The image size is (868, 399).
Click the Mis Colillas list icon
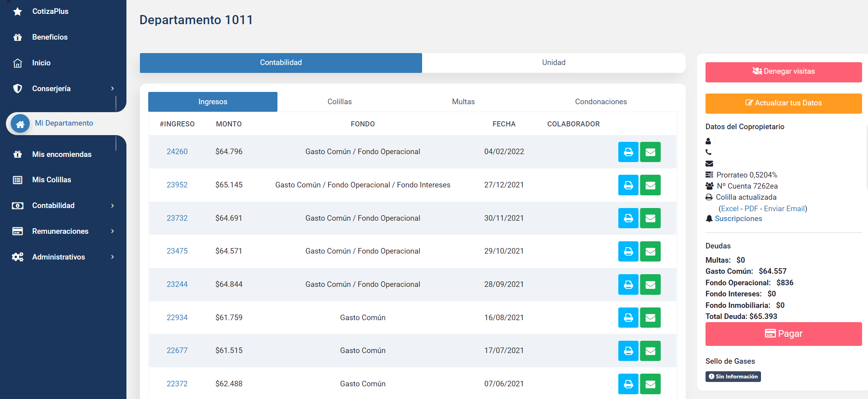[17, 180]
